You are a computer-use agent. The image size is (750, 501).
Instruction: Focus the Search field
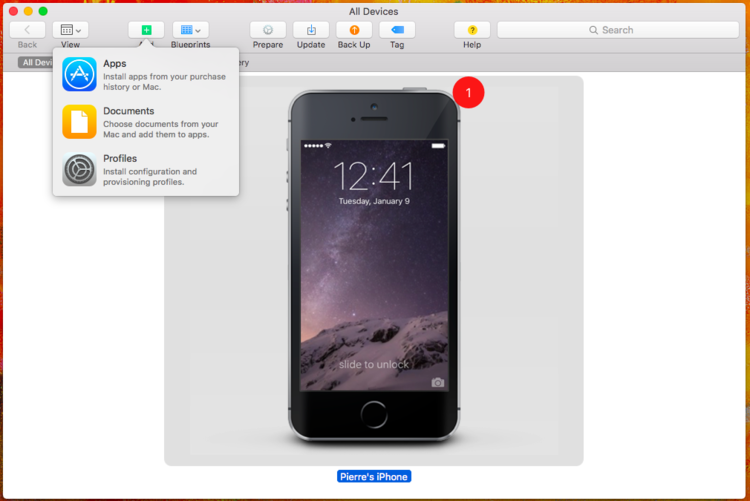[x=618, y=30]
